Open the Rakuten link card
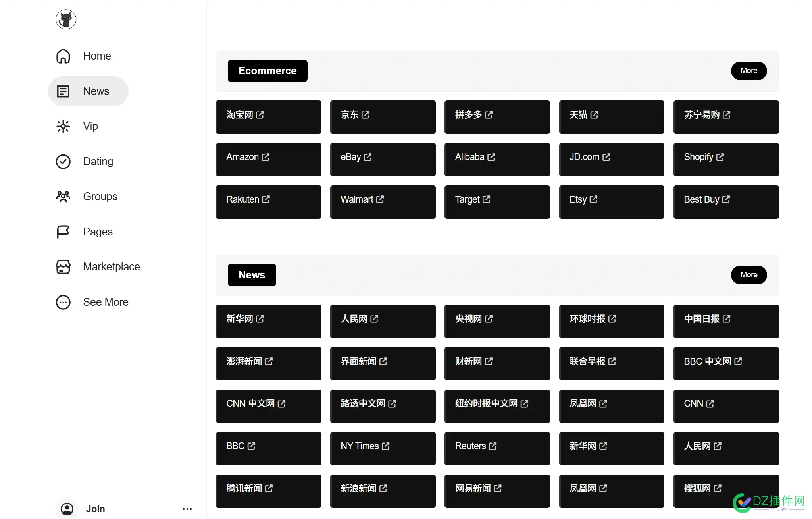 coord(269,202)
